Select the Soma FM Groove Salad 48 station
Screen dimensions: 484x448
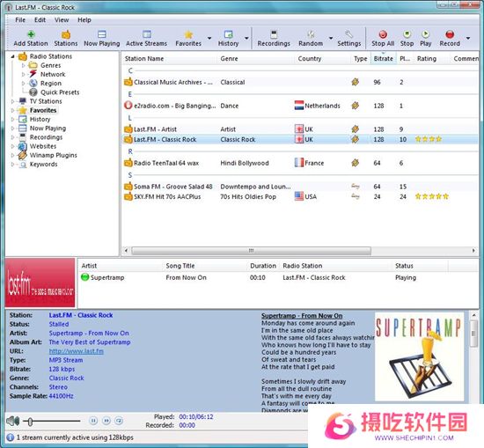[300, 187]
